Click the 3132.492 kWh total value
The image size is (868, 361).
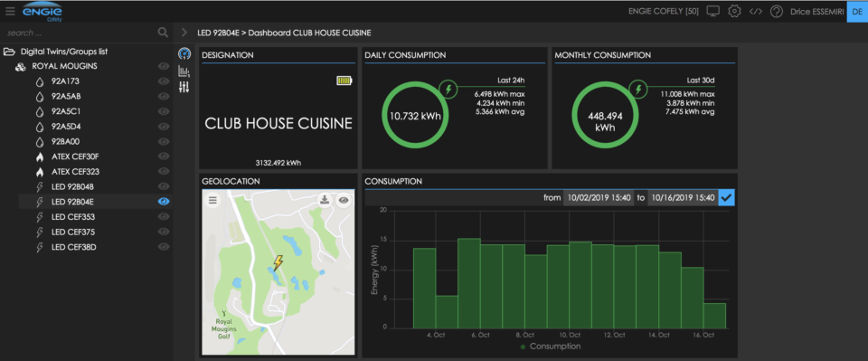[278, 163]
